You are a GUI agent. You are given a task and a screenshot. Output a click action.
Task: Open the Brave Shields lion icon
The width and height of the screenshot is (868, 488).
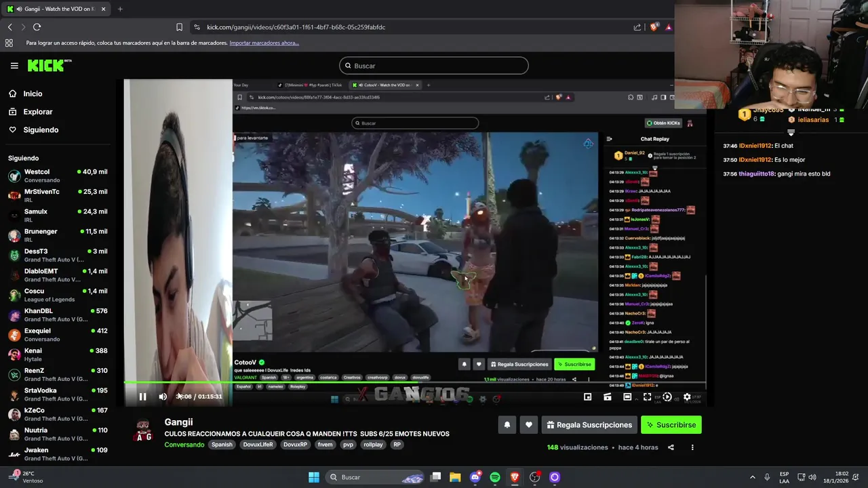tap(654, 27)
